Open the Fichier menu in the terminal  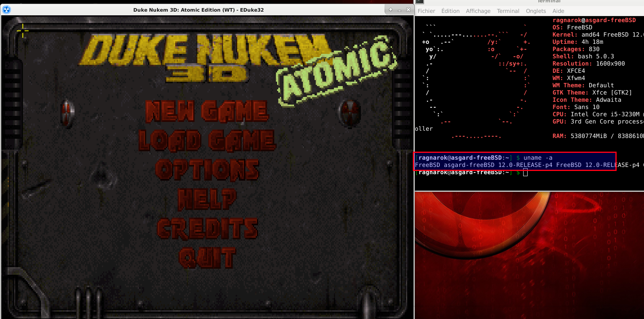pyautogui.click(x=426, y=11)
